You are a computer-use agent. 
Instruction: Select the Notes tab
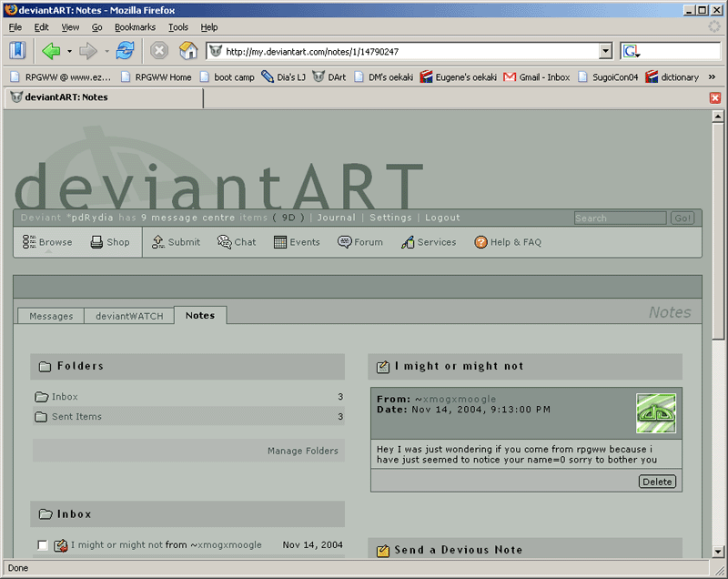[200, 315]
